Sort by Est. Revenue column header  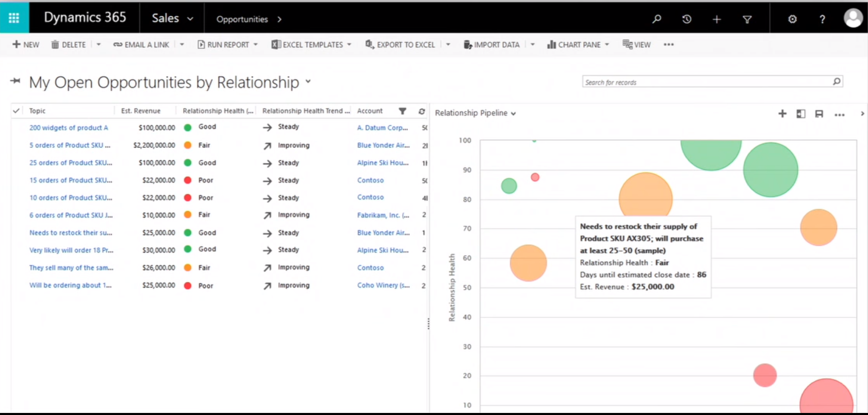[x=141, y=111]
